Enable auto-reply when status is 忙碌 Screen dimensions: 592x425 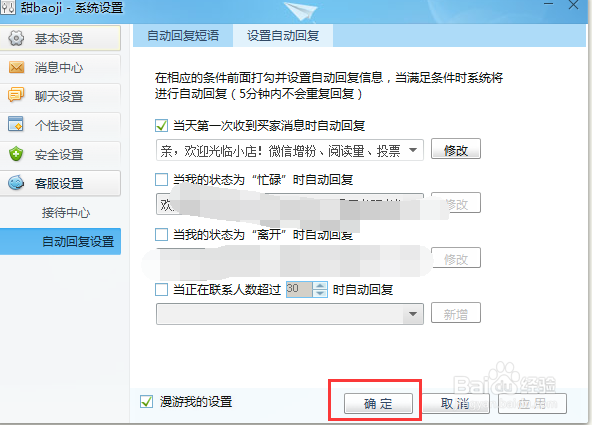161,180
